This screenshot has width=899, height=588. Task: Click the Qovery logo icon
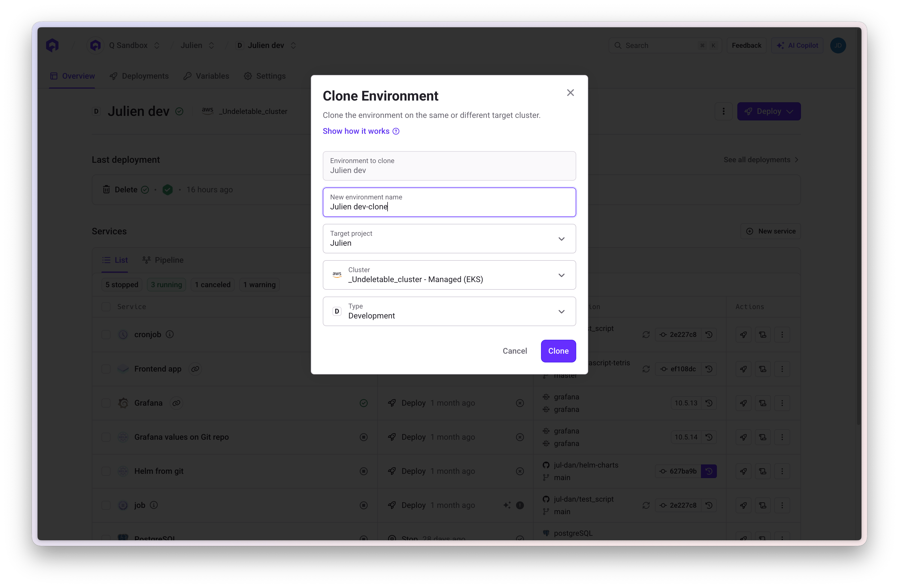[53, 45]
